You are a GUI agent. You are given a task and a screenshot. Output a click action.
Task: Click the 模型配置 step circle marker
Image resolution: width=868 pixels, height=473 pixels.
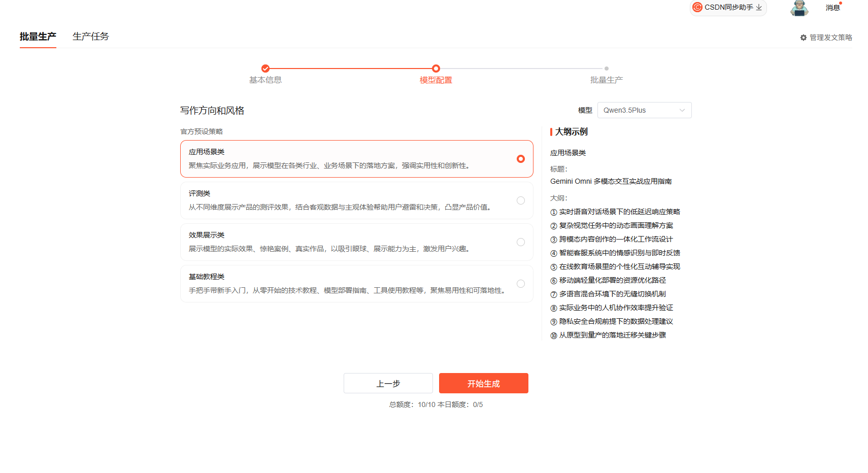click(x=436, y=69)
